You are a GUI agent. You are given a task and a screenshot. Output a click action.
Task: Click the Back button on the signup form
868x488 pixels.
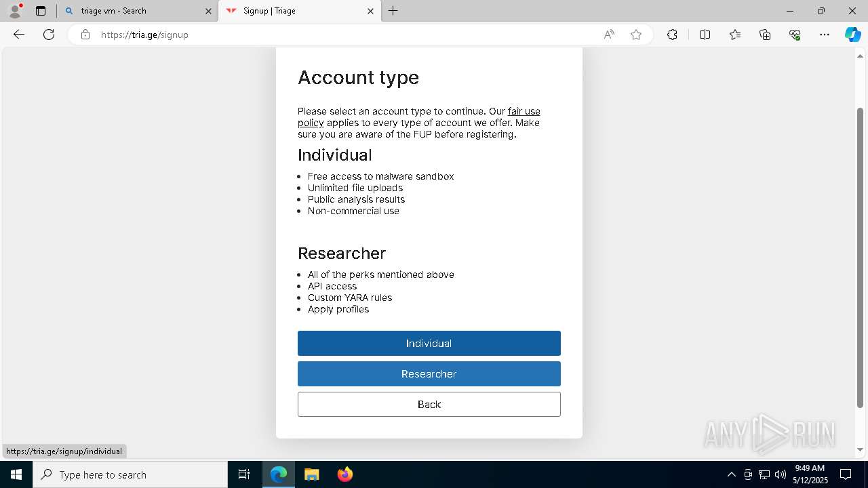pyautogui.click(x=429, y=404)
